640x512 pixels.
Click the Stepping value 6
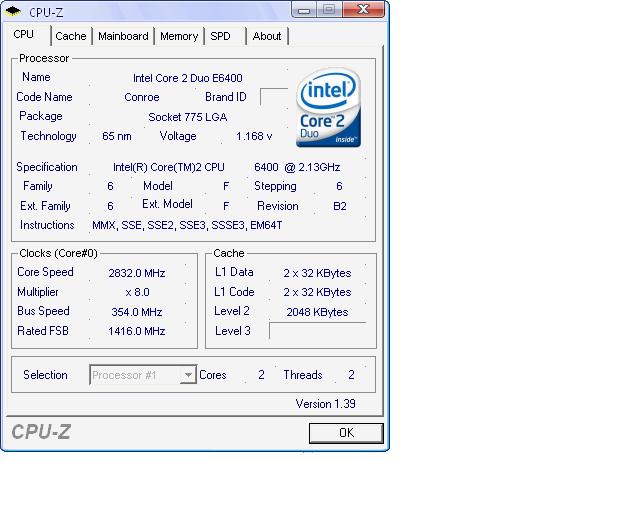pyautogui.click(x=339, y=187)
